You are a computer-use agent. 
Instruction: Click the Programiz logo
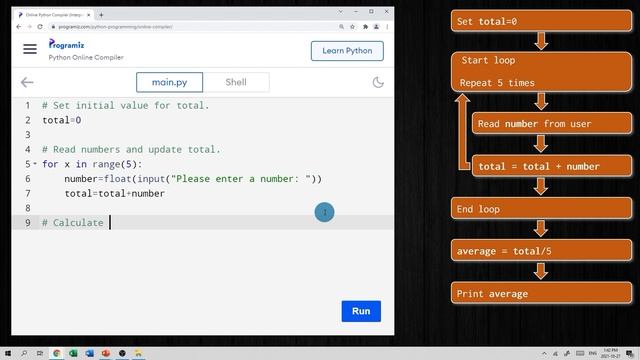[66, 44]
